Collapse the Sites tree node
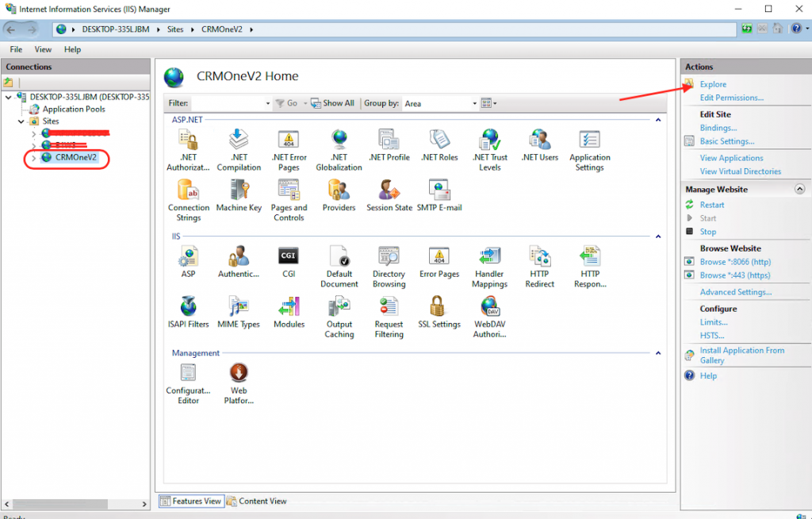The height and width of the screenshot is (519, 812). tap(21, 121)
